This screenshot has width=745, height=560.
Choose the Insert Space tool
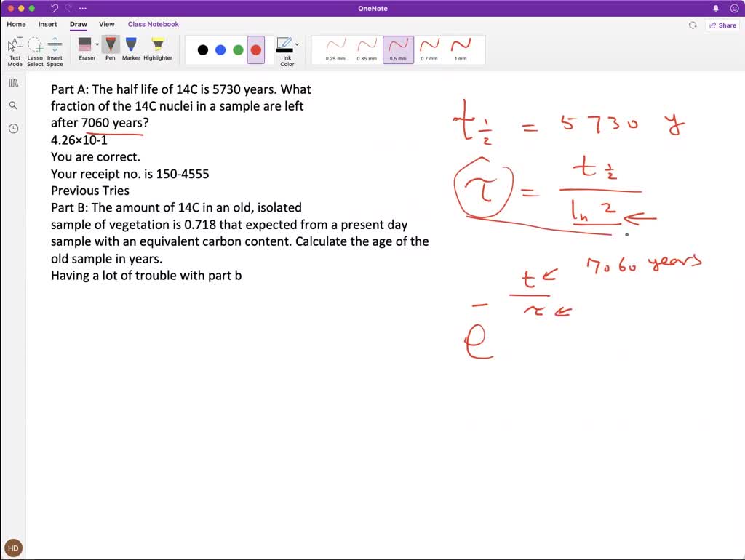point(55,52)
